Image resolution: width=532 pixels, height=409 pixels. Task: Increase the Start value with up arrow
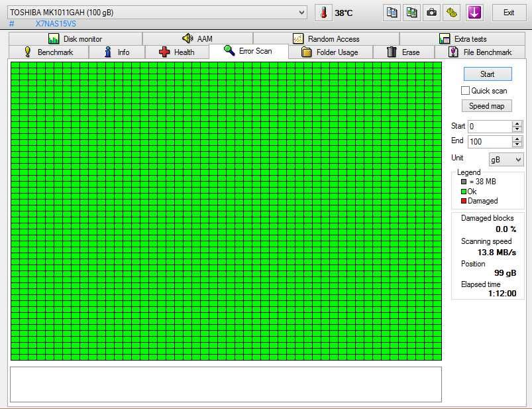pyautogui.click(x=517, y=124)
